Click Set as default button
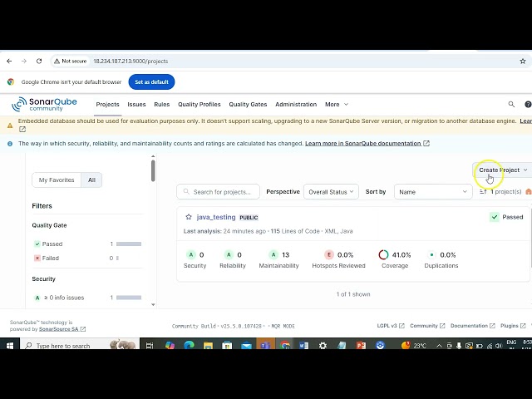532x399 pixels. pyautogui.click(x=151, y=81)
